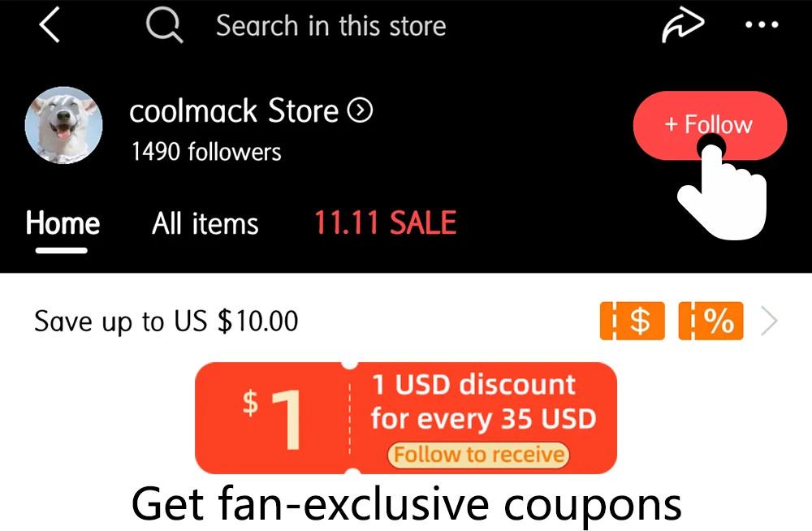Tap the orange percent coupon icon
Screen dimensions: 812x531
coord(710,322)
